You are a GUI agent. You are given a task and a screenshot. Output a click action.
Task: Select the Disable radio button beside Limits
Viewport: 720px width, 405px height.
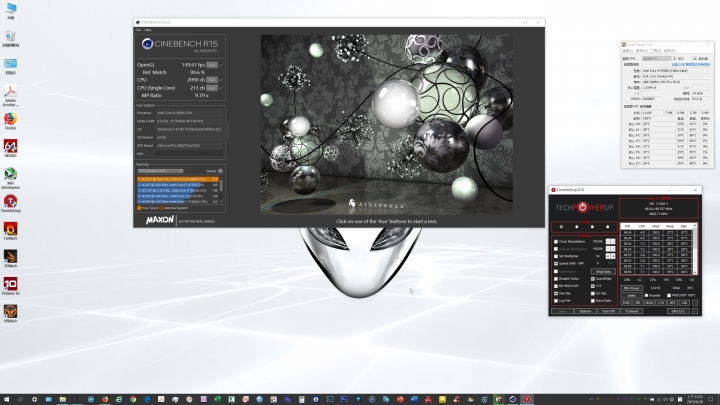click(647, 295)
